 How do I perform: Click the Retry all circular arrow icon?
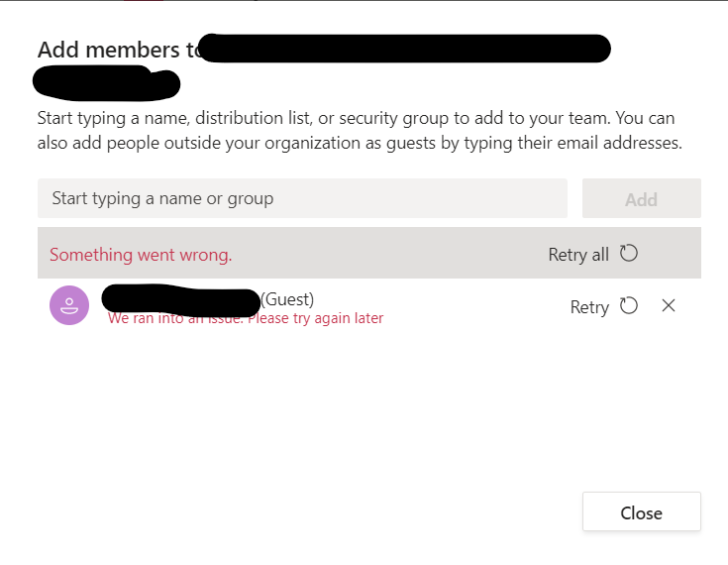629,254
